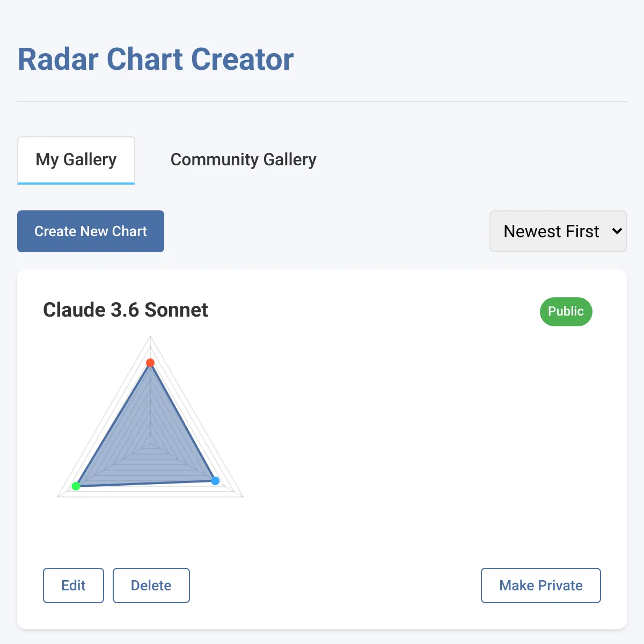
Task: Click empty space right of the radar chart
Action: point(402,429)
